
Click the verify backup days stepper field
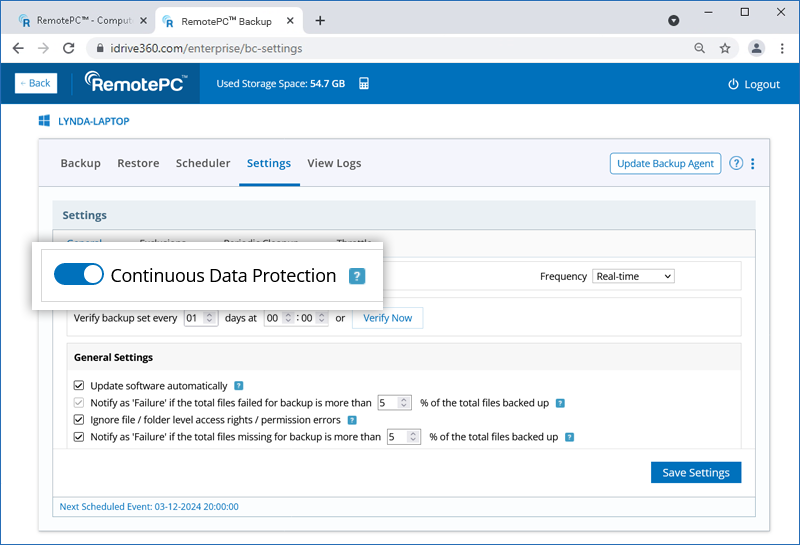[x=200, y=318]
